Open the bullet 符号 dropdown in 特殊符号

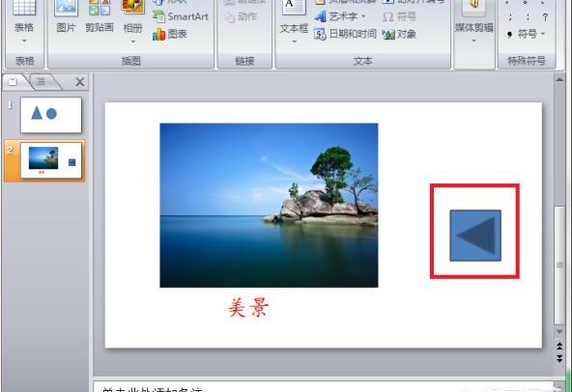(526, 35)
